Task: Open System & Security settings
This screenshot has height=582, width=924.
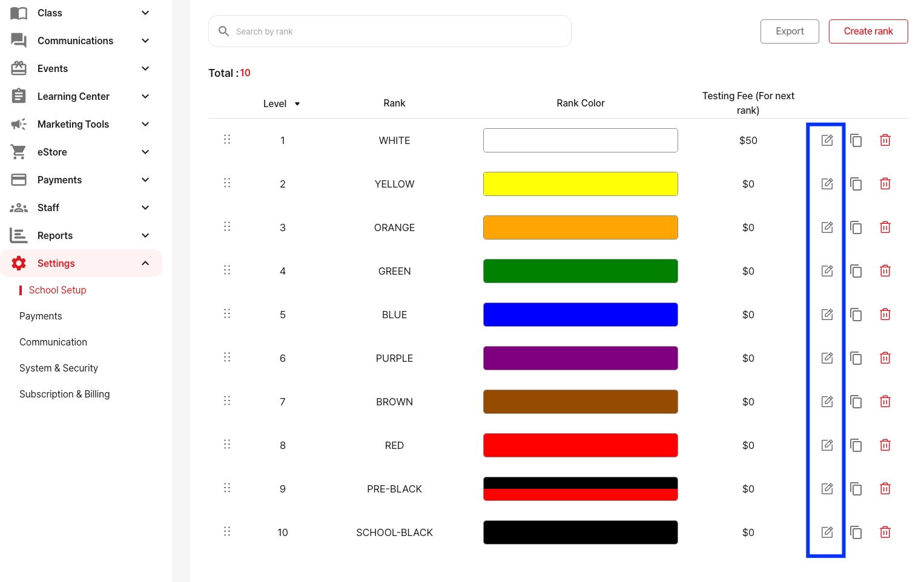Action: tap(59, 368)
